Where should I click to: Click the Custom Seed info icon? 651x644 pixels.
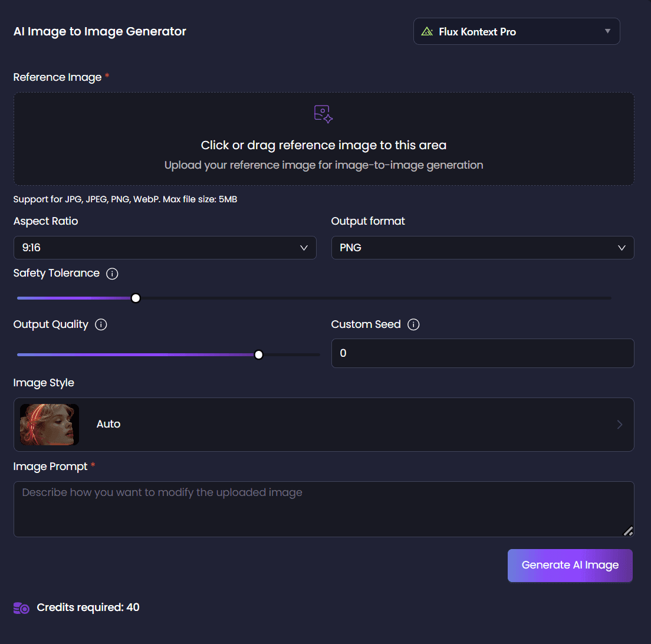pos(413,325)
